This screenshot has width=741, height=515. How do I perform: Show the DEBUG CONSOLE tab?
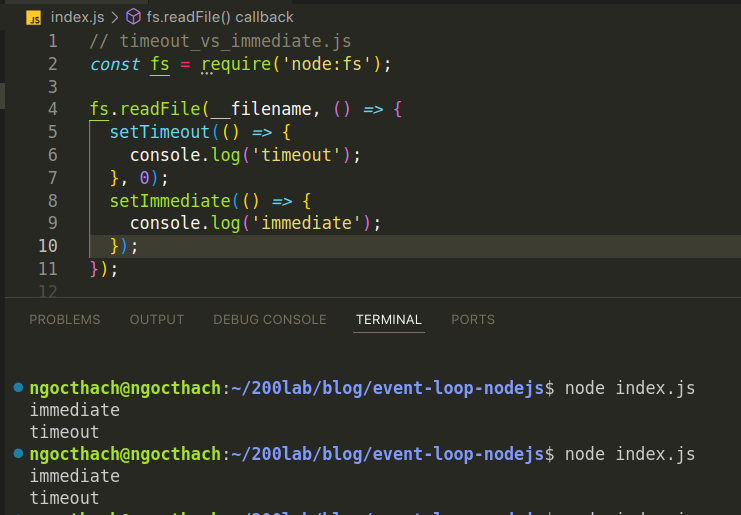point(269,320)
